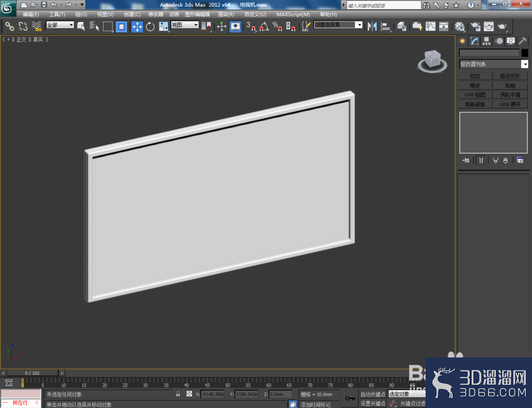The height and width of the screenshot is (408, 532).
Task: Click UVW 贴图 modifier button
Action: (x=475, y=95)
